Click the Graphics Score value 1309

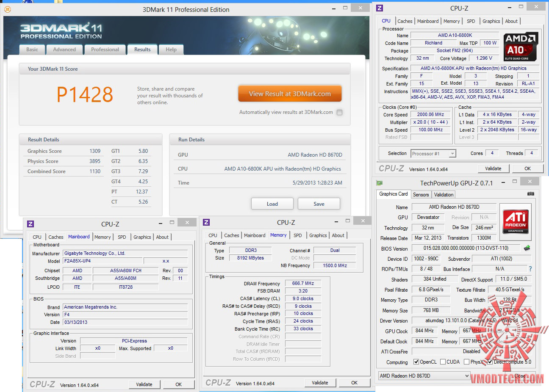tap(95, 151)
